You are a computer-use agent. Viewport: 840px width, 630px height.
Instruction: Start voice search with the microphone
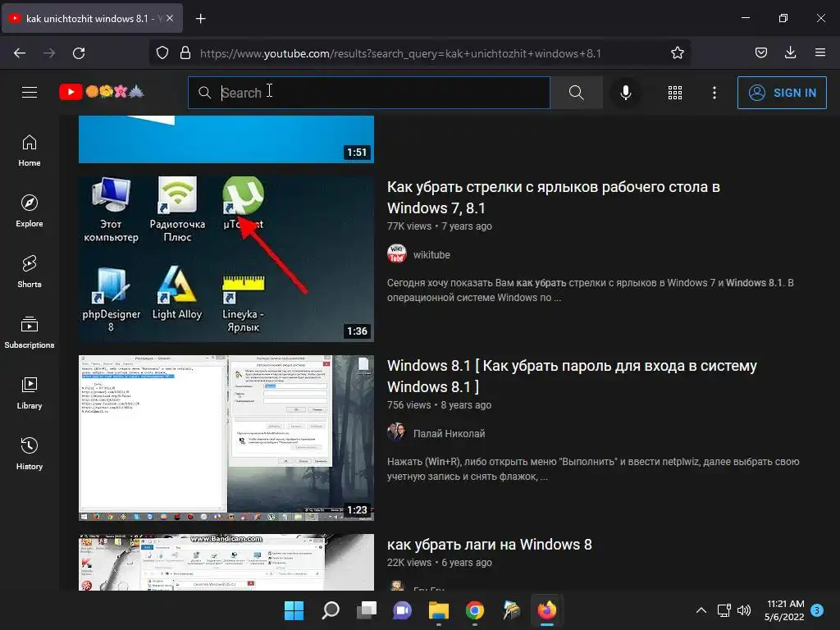pyautogui.click(x=625, y=93)
